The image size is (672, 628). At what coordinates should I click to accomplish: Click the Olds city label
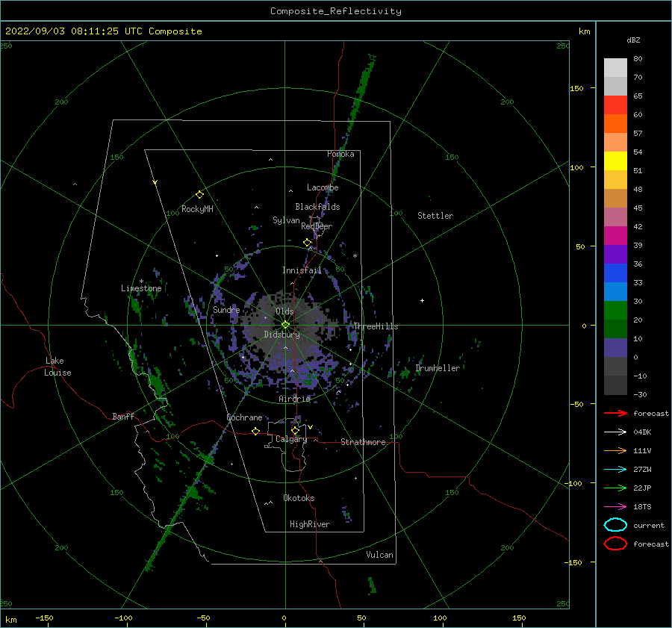point(284,311)
